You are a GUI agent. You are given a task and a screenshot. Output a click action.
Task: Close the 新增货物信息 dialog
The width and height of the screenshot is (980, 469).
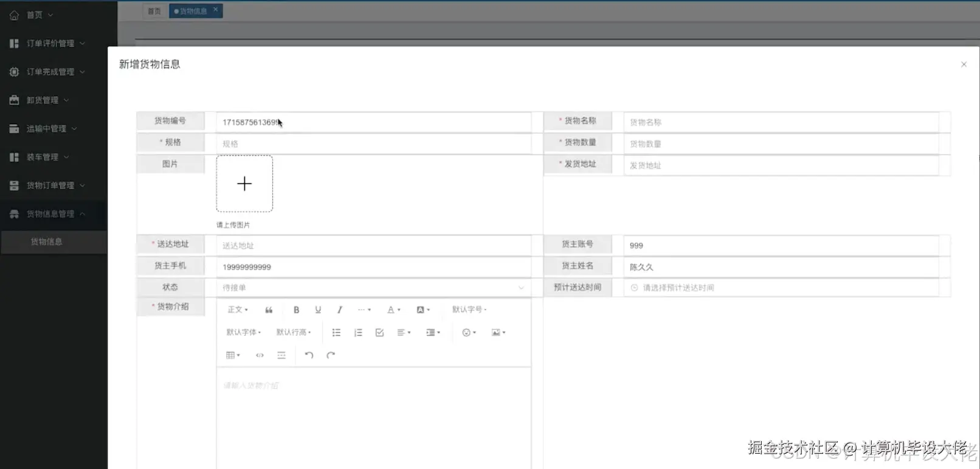tap(964, 64)
